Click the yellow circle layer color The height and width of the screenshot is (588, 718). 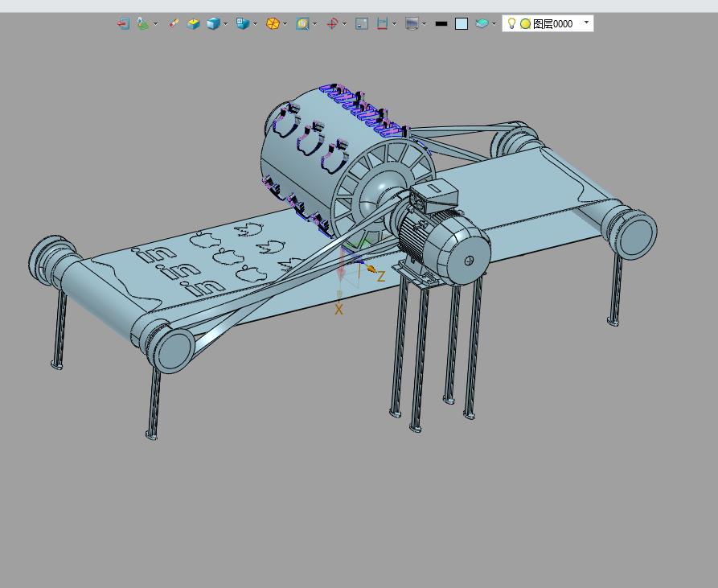pos(525,24)
